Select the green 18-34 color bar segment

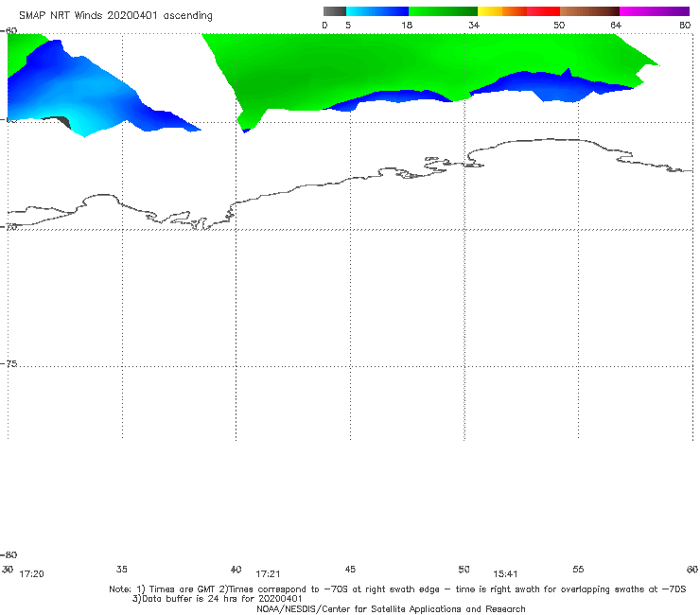[x=443, y=11]
